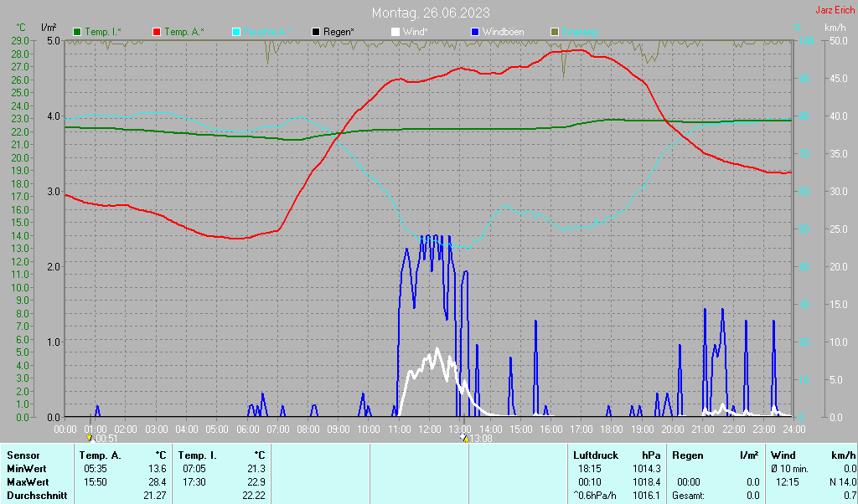Image resolution: width=858 pixels, height=504 pixels.
Task: Click the 'Durchschnitt' row label
Action: [x=37, y=496]
